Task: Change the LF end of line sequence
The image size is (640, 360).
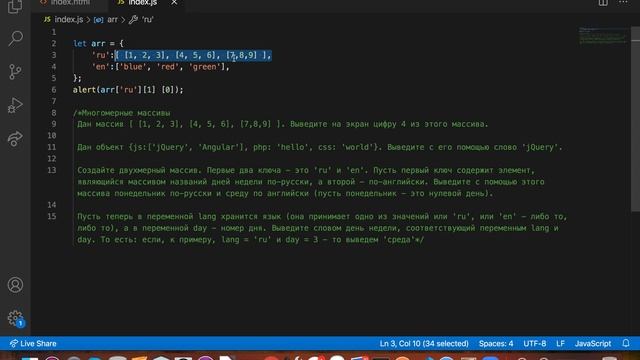Action: click(560, 344)
